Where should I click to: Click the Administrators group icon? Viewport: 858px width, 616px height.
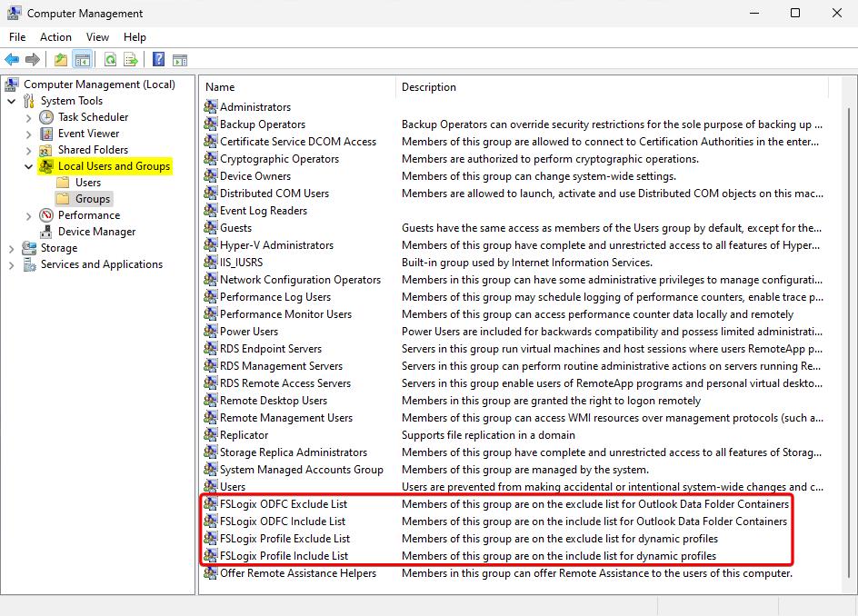click(x=211, y=106)
